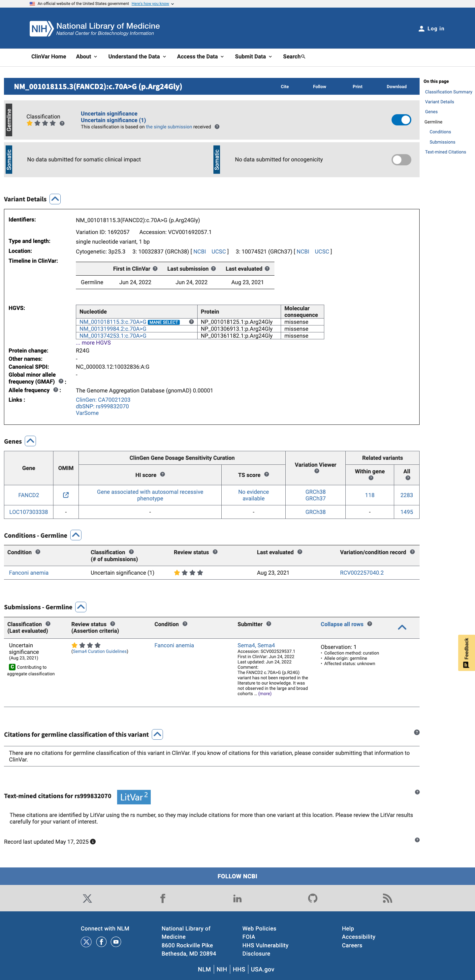This screenshot has width=475, height=980.
Task: Click help icon beside MANE SELECT badge
Action: 191,322
